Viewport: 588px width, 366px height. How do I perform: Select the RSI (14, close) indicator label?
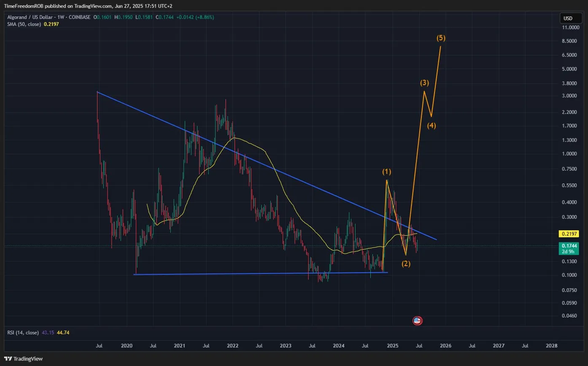[x=23, y=333]
